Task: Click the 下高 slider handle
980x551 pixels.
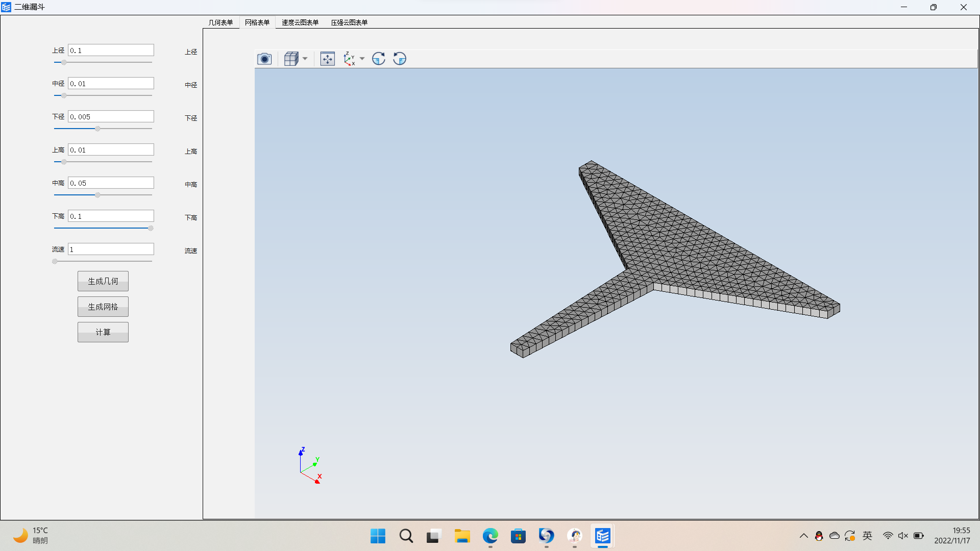Action: [x=151, y=228]
